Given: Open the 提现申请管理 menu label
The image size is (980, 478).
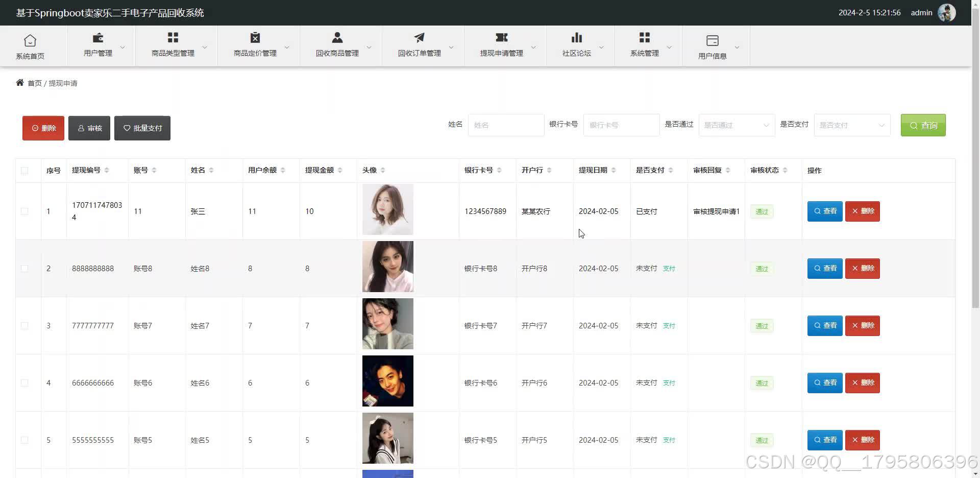Looking at the screenshot, I should tap(502, 53).
